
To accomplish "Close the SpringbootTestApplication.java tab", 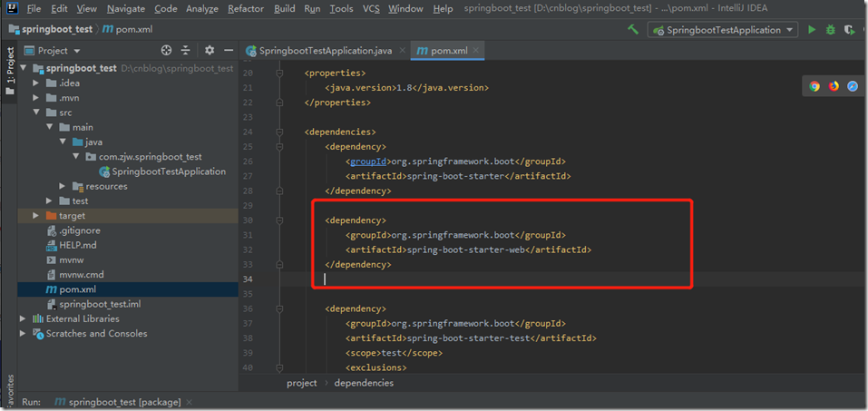I will point(402,51).
